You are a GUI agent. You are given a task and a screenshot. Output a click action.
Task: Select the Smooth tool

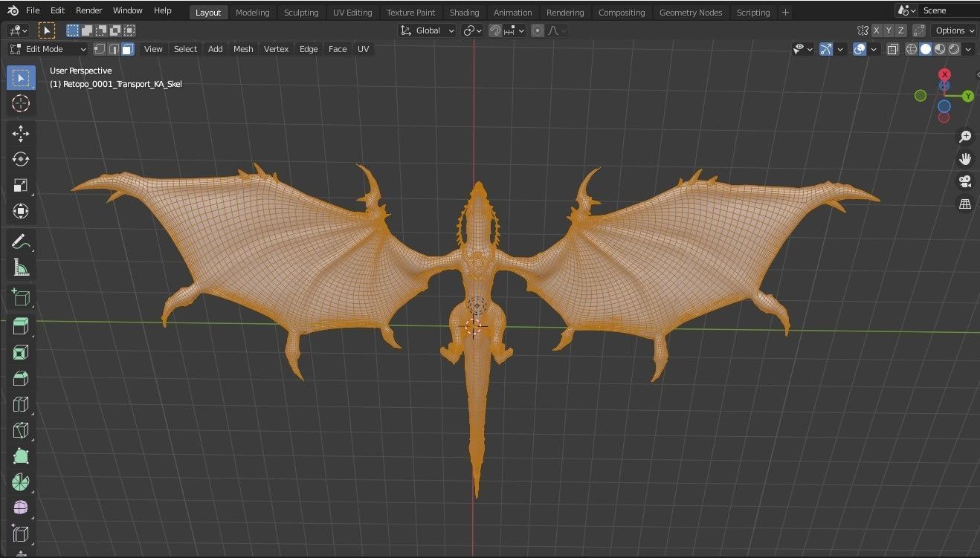click(21, 508)
